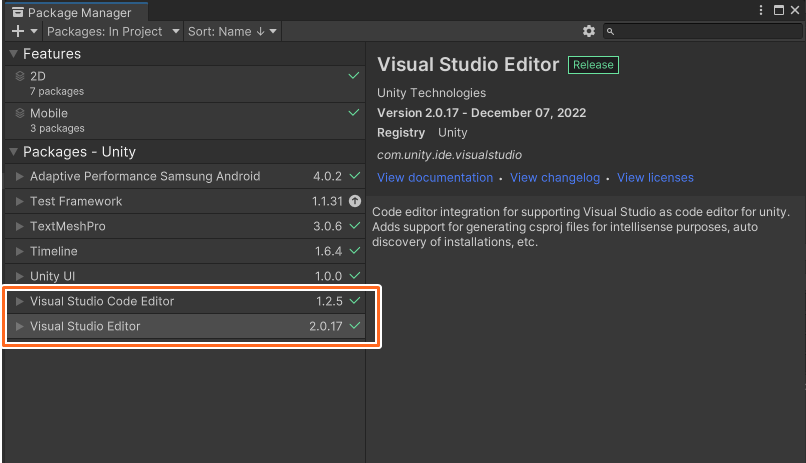Select the Visual Studio Code Editor package

click(x=102, y=301)
